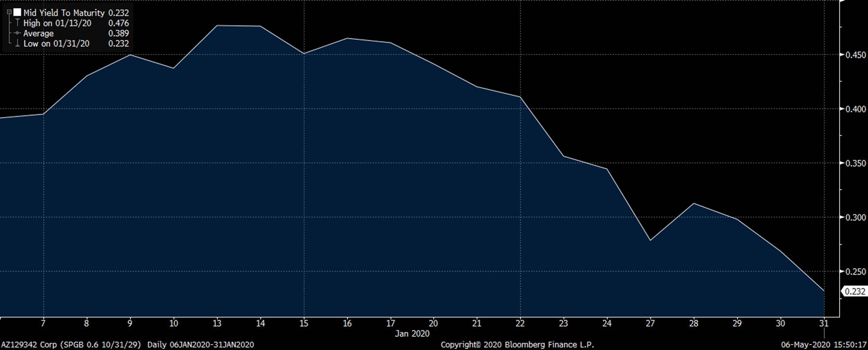Click the Jan 2020 x-axis month label
This screenshot has height=350, width=868.
tap(412, 334)
